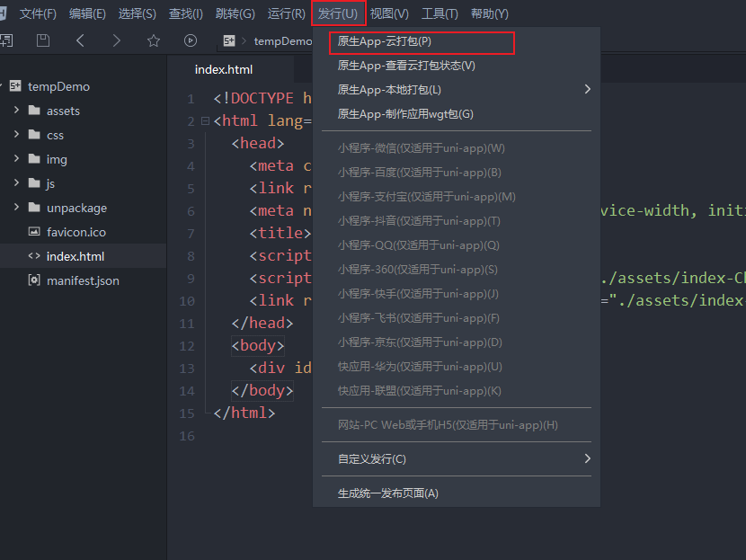Go forward with the right arrow icon
This screenshot has width=746, height=560.
pos(116,40)
